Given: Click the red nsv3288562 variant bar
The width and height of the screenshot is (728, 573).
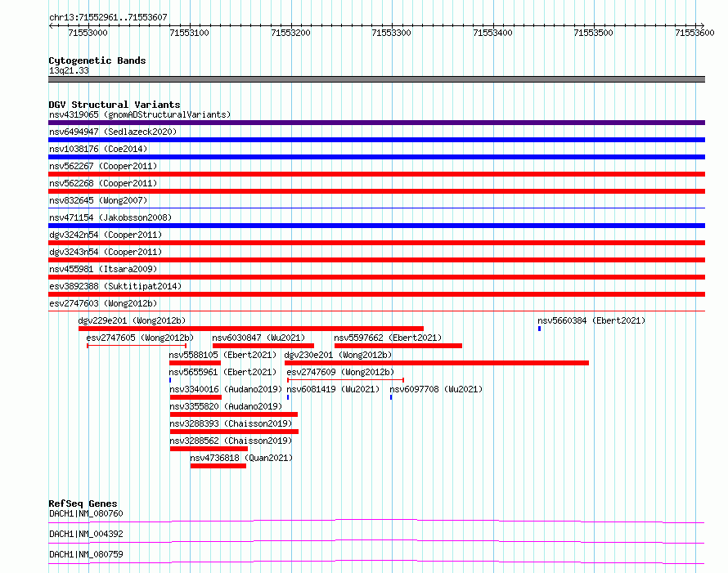Looking at the screenshot, I should click(x=209, y=449).
